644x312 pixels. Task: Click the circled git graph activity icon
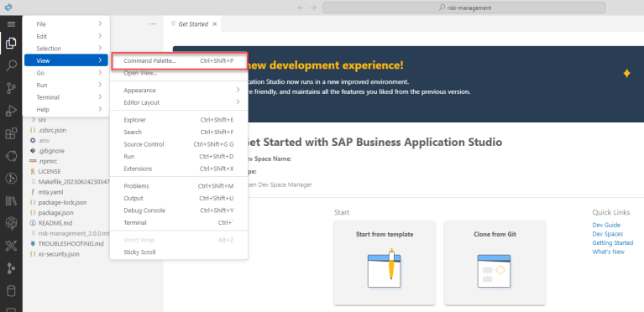click(x=11, y=178)
